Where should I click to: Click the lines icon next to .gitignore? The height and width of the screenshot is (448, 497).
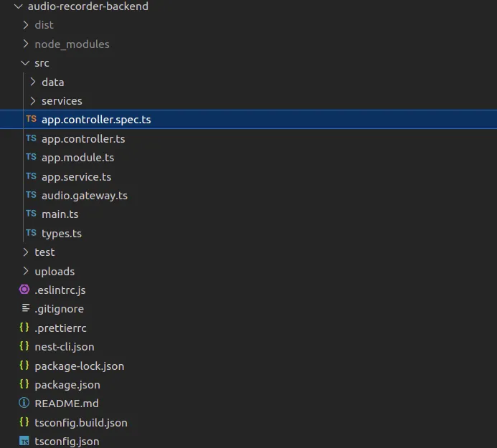click(25, 309)
